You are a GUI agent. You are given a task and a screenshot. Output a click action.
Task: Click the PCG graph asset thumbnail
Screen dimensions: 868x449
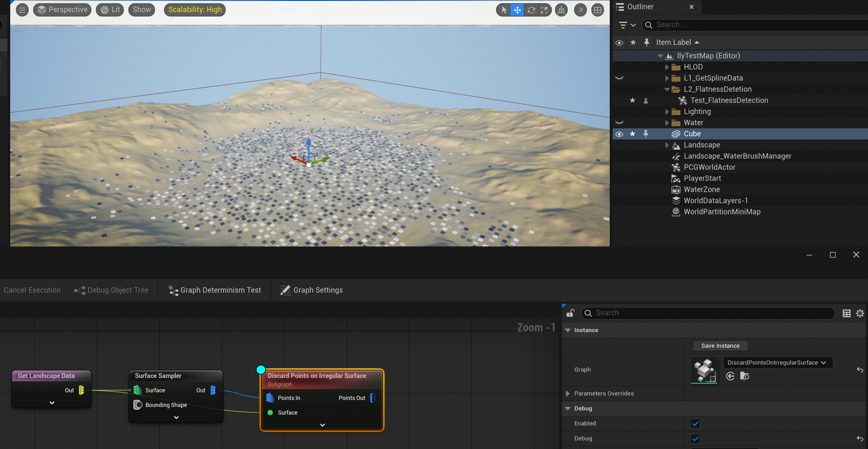704,370
